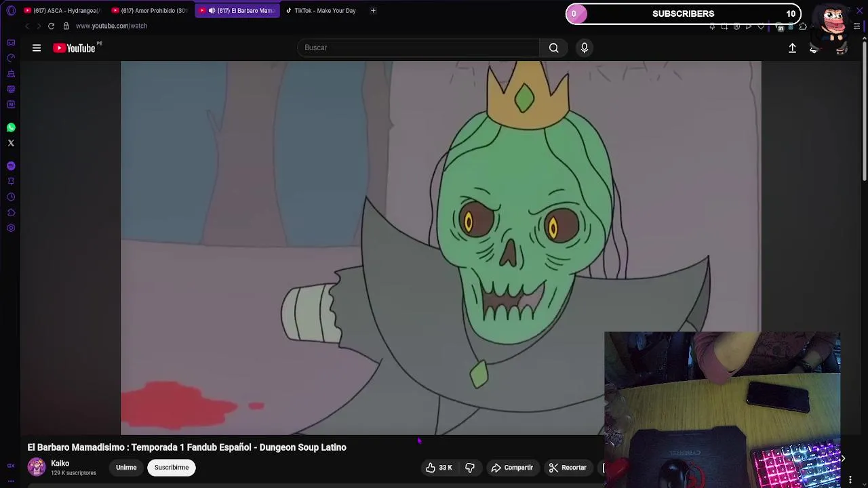868x488 pixels.
Task: Click the video title text
Action: click(x=187, y=447)
